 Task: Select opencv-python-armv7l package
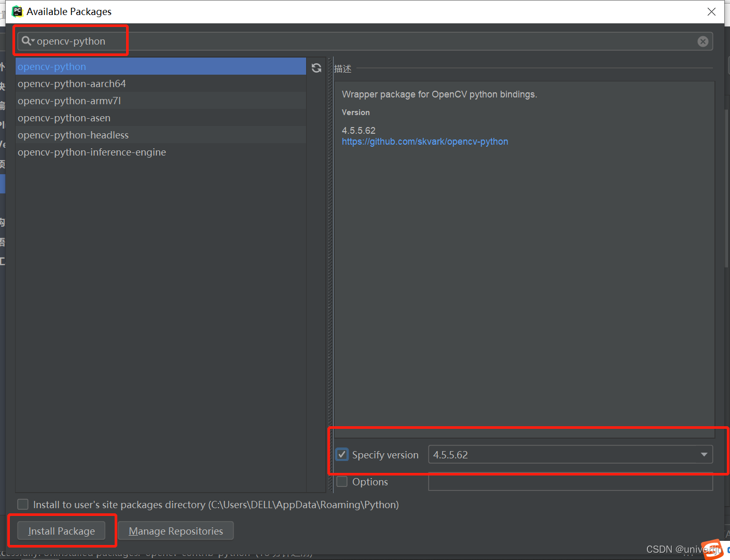(161, 101)
